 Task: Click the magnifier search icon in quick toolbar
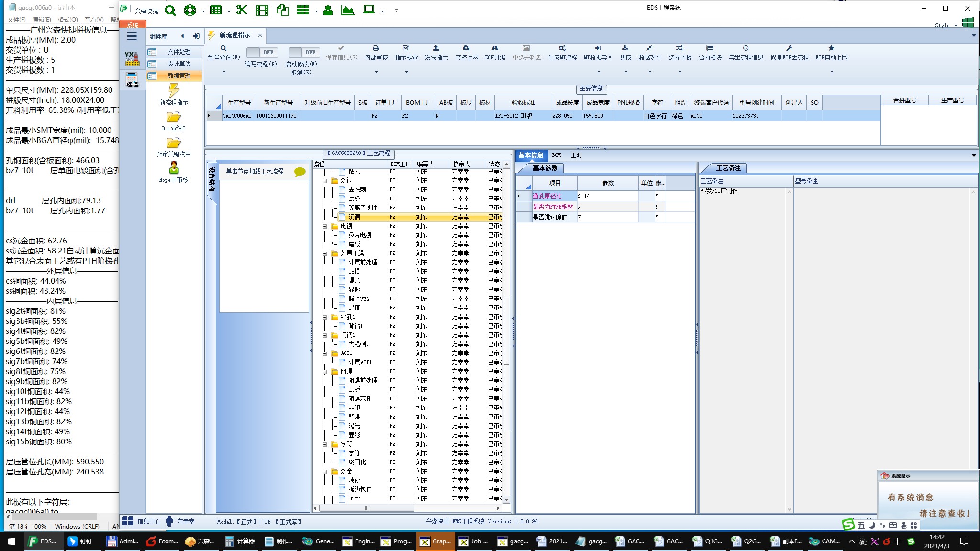170,10
